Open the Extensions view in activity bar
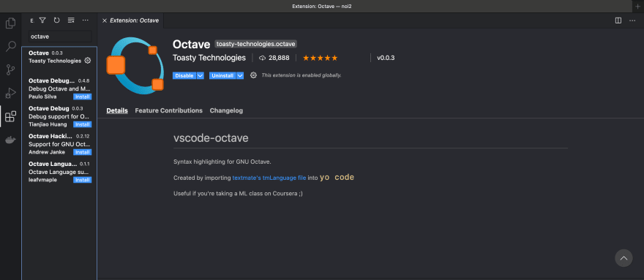The image size is (644, 280). click(11, 116)
